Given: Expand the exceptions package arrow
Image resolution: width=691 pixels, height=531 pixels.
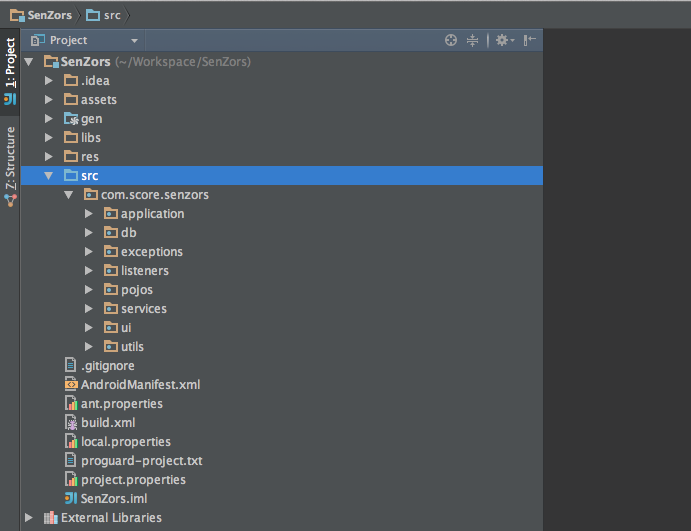Looking at the screenshot, I should click(89, 252).
